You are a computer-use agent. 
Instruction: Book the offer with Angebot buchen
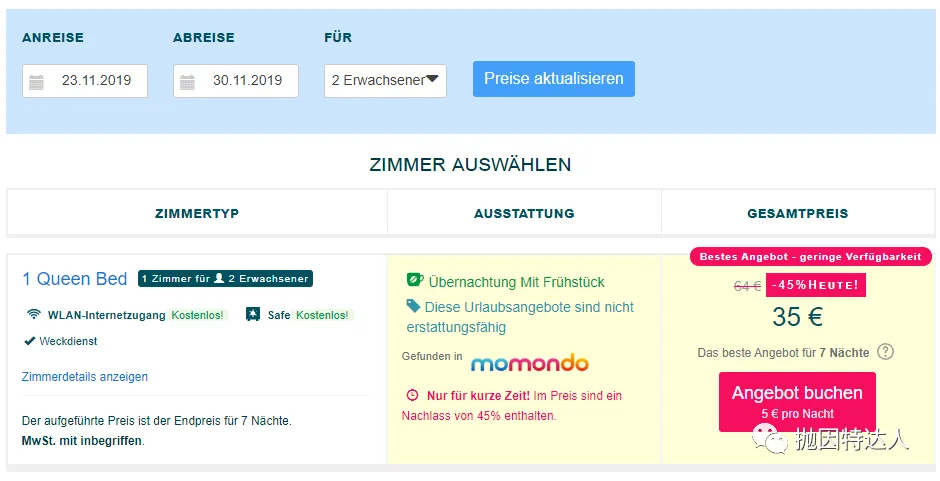pos(797,402)
